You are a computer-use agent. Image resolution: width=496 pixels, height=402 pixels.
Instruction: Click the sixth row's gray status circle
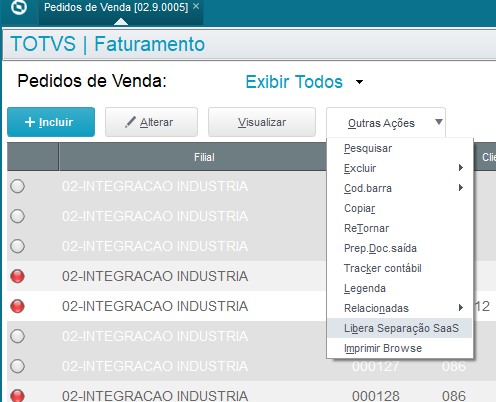coord(17,336)
